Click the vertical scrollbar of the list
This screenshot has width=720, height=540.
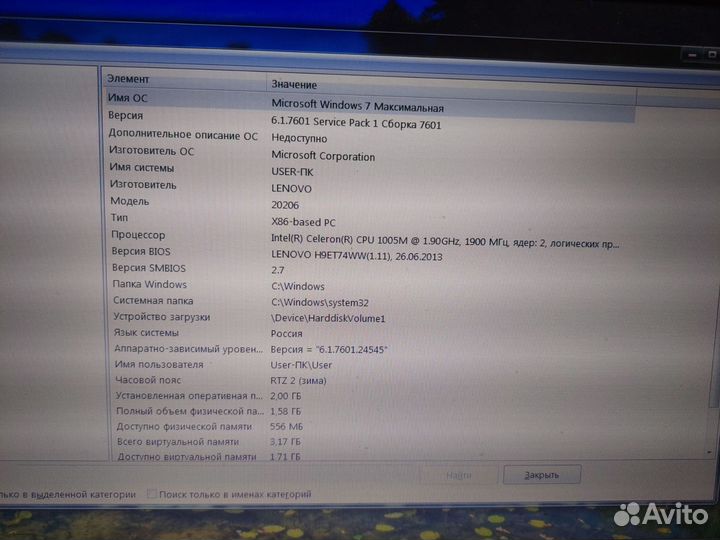pyautogui.click(x=714, y=276)
